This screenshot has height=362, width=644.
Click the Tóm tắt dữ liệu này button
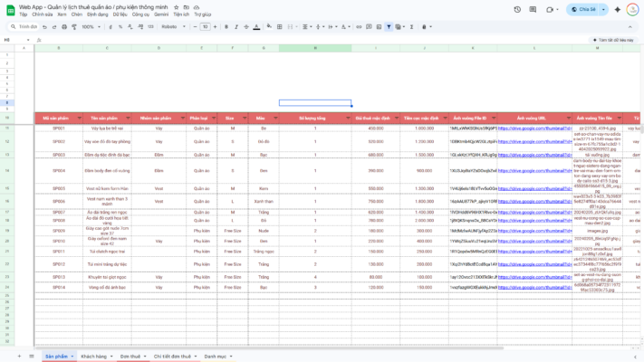pos(614,40)
